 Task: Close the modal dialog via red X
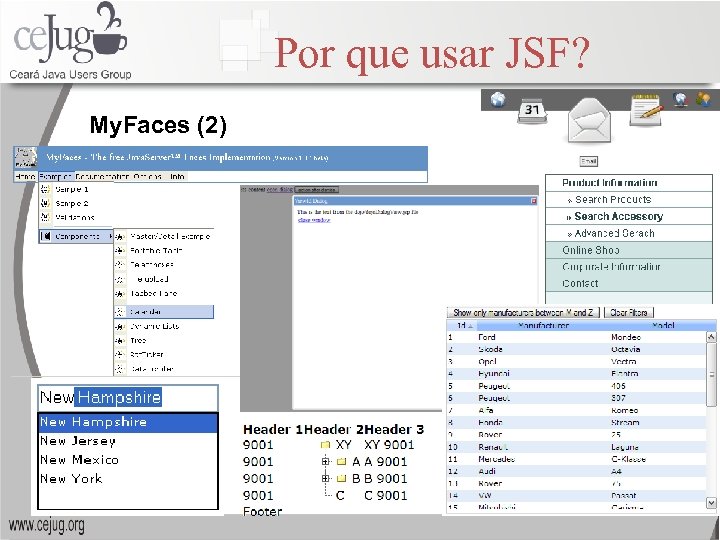point(534,201)
